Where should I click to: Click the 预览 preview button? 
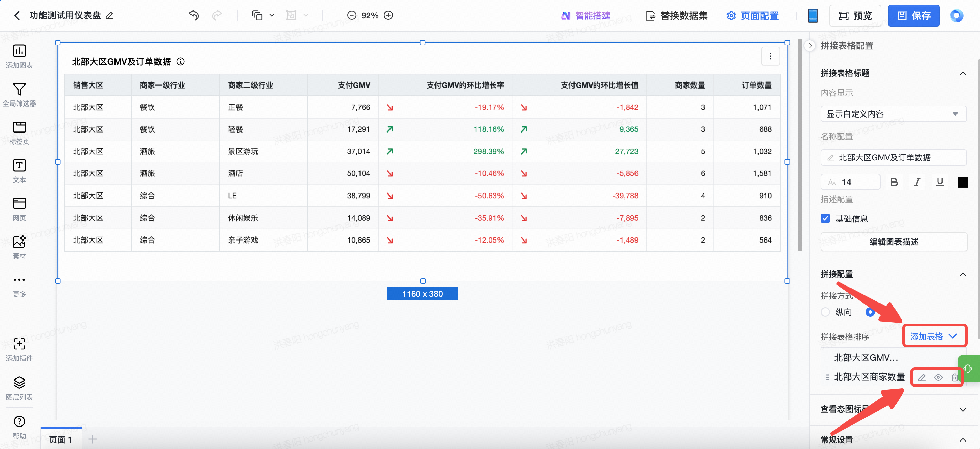point(855,16)
